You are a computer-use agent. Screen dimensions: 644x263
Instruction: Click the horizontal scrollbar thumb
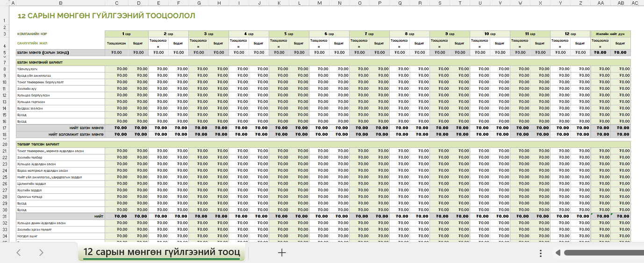[603, 253]
